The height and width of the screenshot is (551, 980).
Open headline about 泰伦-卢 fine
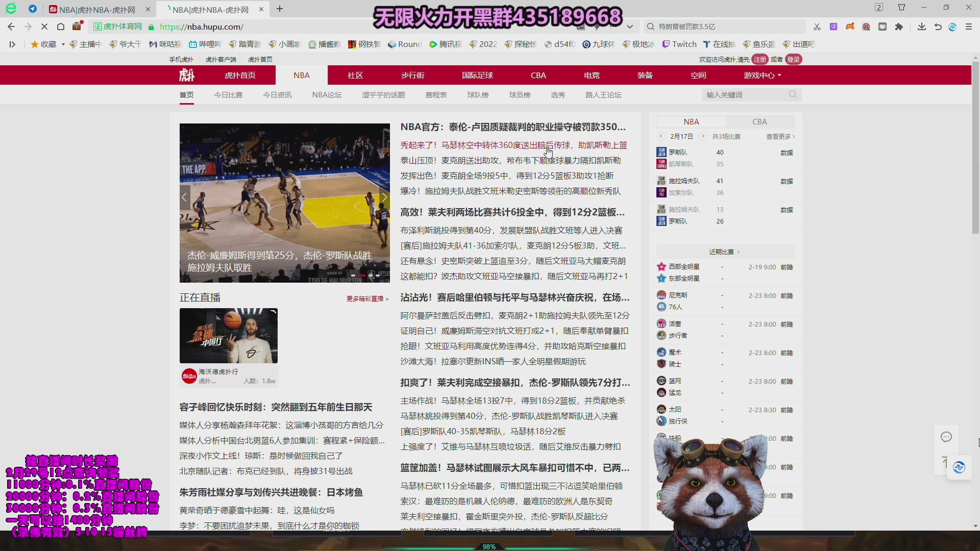[x=513, y=127]
